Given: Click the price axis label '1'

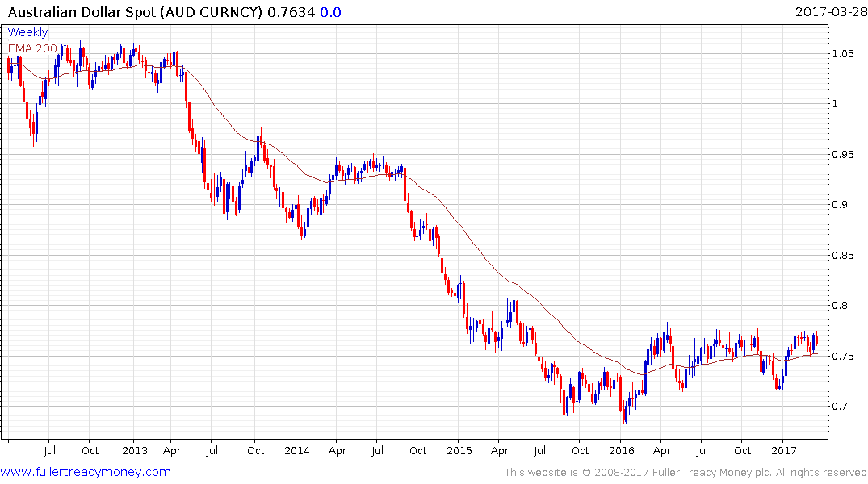Looking at the screenshot, I should tap(836, 104).
